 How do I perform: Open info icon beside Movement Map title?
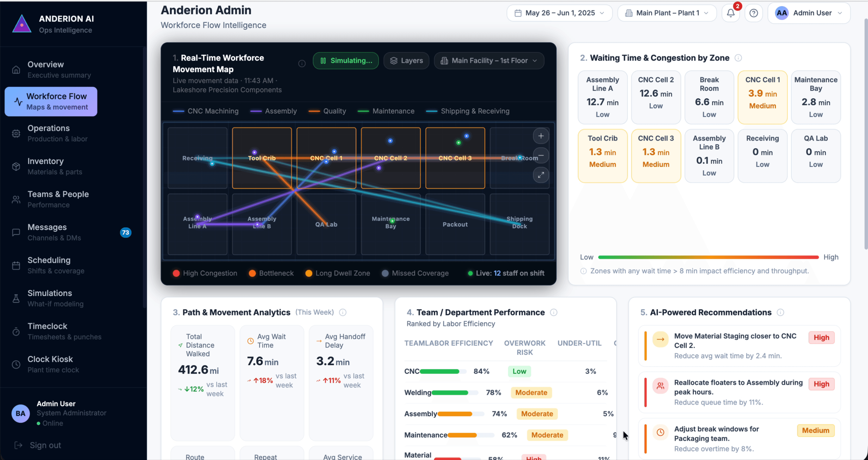[302, 63]
